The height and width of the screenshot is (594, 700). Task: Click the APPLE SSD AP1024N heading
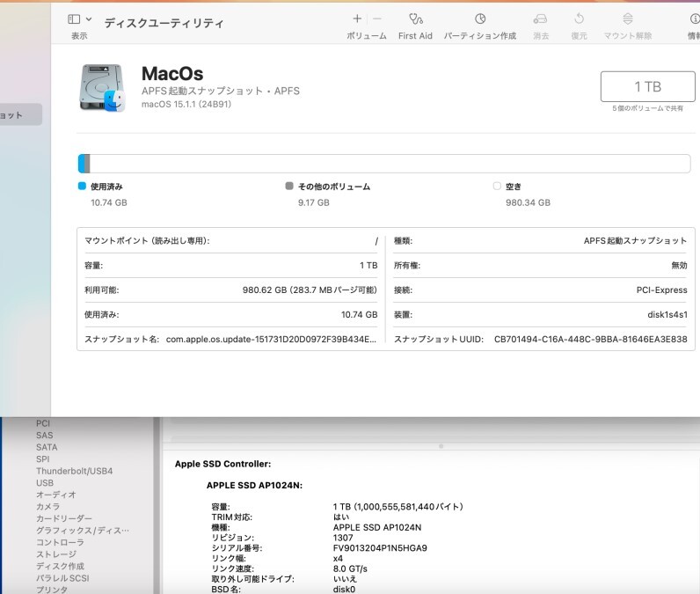point(254,486)
